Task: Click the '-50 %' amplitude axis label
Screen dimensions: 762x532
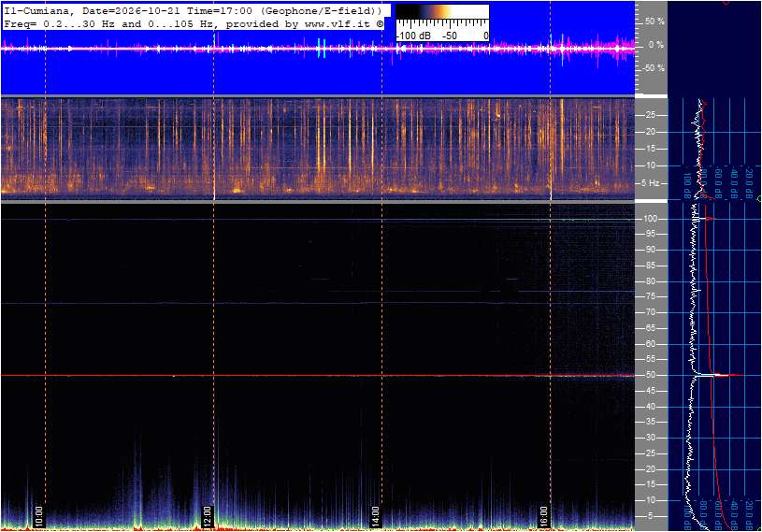Action: (653, 68)
